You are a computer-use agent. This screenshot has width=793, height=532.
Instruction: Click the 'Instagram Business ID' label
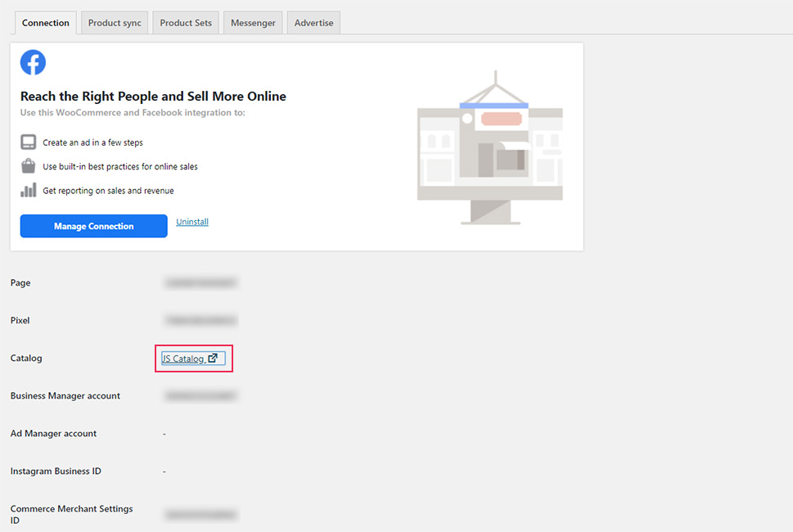point(56,471)
